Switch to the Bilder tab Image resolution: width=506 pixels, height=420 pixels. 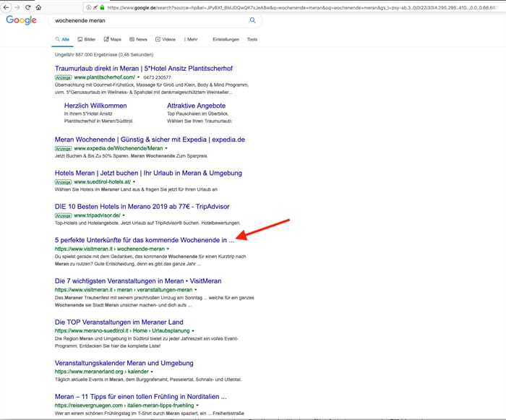coord(87,39)
